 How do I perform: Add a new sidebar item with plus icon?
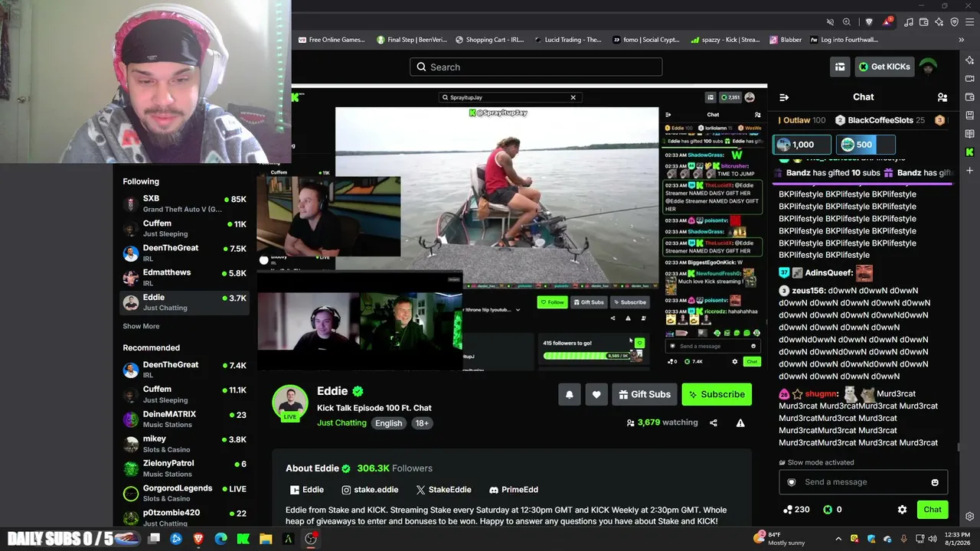click(x=970, y=171)
